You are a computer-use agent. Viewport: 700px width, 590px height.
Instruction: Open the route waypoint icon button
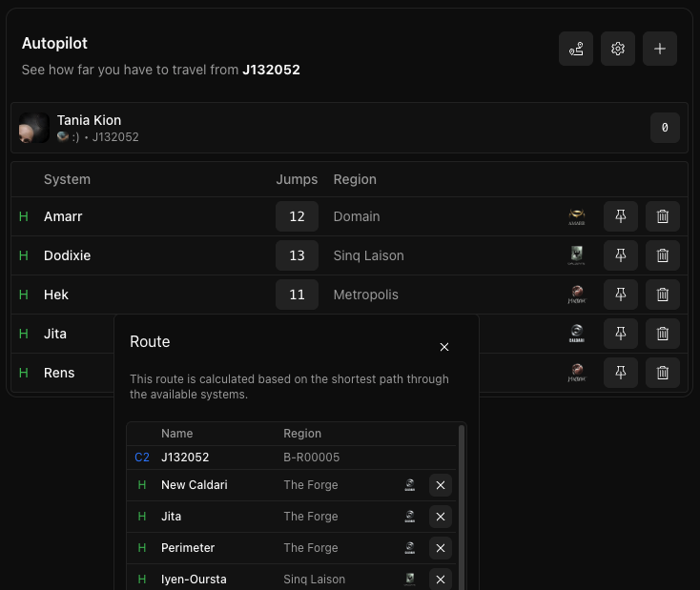(576, 49)
